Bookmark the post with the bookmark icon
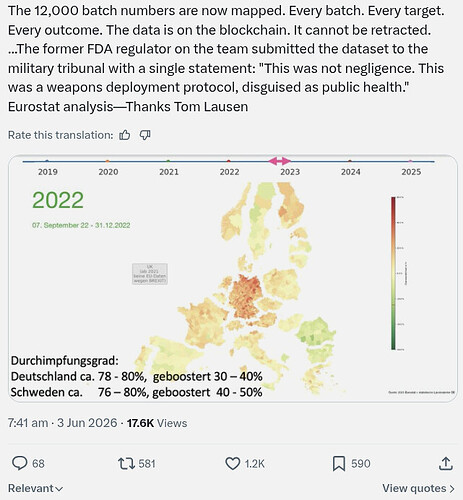This screenshot has width=463, height=500. click(x=339, y=463)
